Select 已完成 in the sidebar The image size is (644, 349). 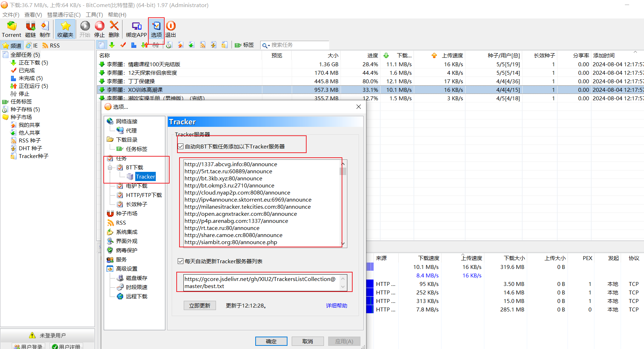coord(27,71)
